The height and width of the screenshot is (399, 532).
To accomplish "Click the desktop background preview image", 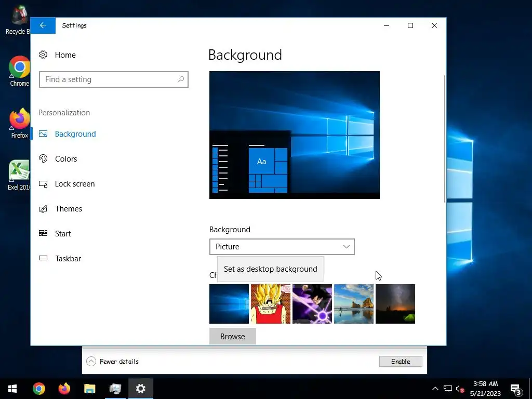I will (x=295, y=135).
